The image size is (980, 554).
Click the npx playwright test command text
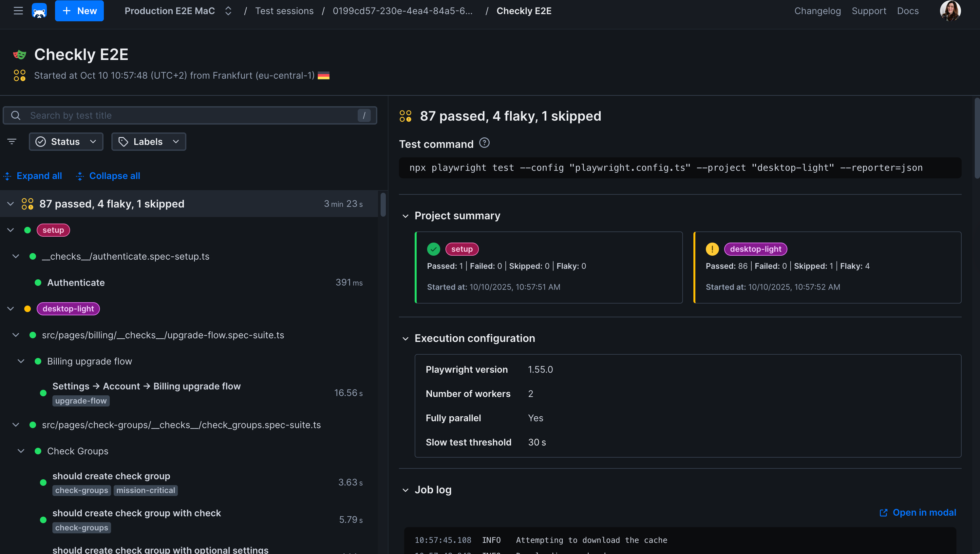[666, 168]
